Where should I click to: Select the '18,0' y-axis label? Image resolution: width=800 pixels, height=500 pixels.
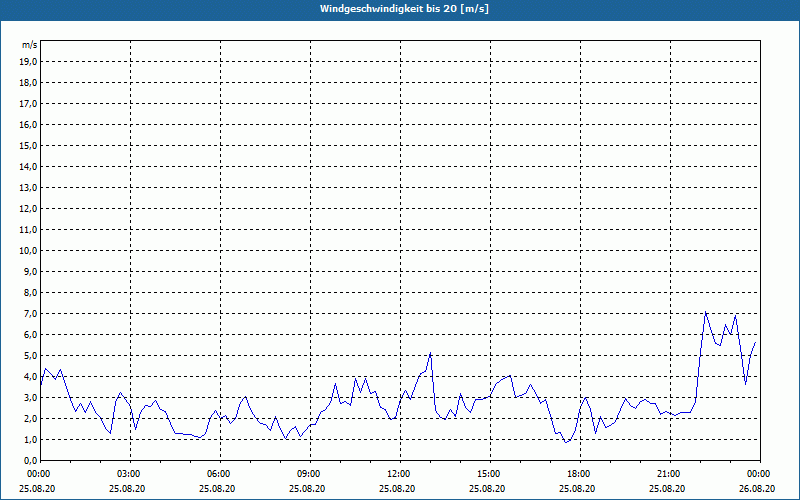point(29,83)
